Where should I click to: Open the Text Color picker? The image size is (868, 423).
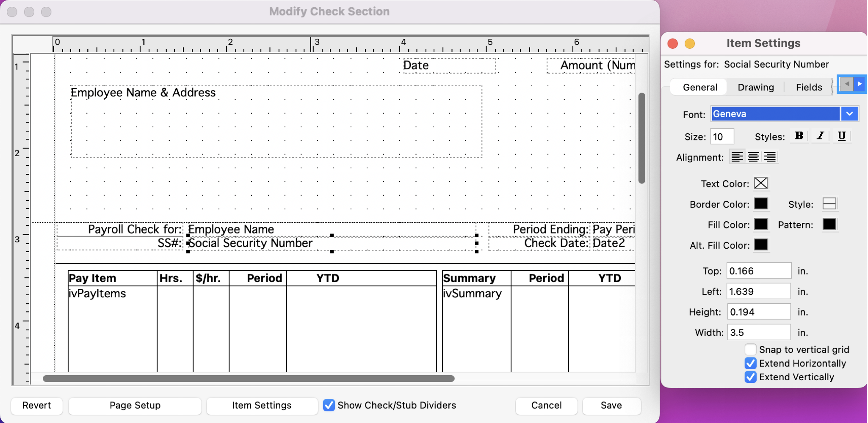(761, 183)
